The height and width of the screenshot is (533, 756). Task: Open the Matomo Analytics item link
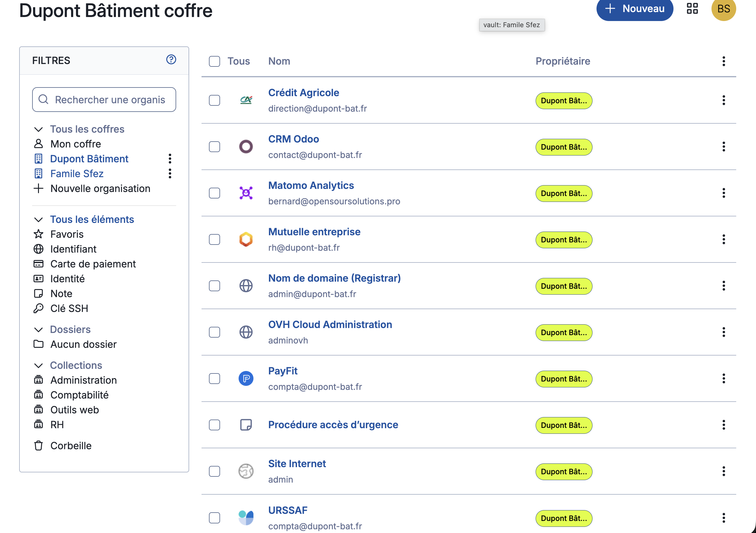tap(311, 185)
